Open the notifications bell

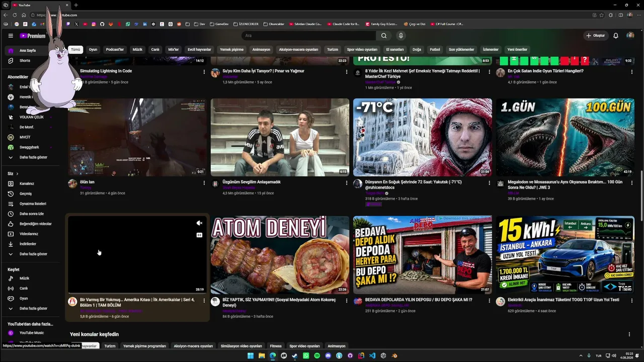(616, 36)
